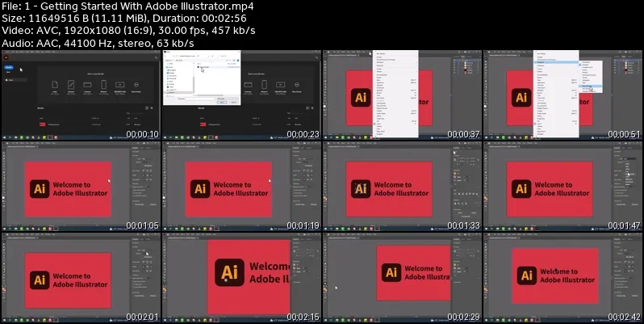Click the search magnifier in 00:00:10 frame
The width and height of the screenshot is (644, 324).
click(x=156, y=57)
